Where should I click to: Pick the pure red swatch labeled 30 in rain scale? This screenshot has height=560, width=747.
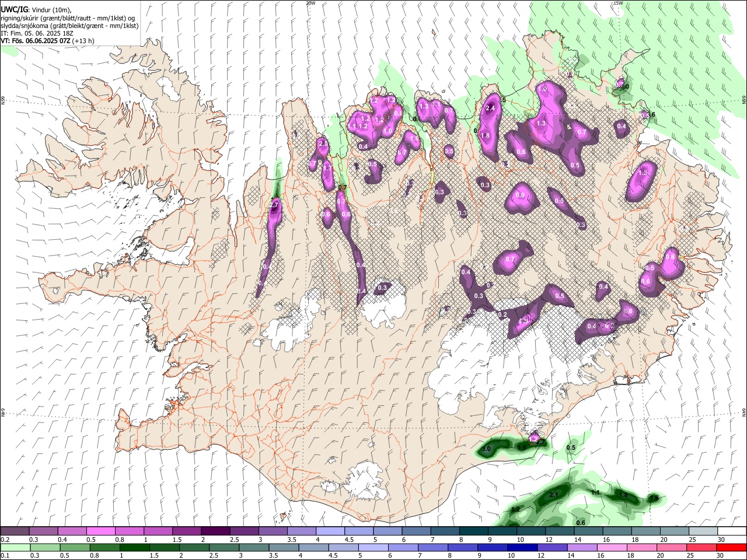[x=731, y=548]
